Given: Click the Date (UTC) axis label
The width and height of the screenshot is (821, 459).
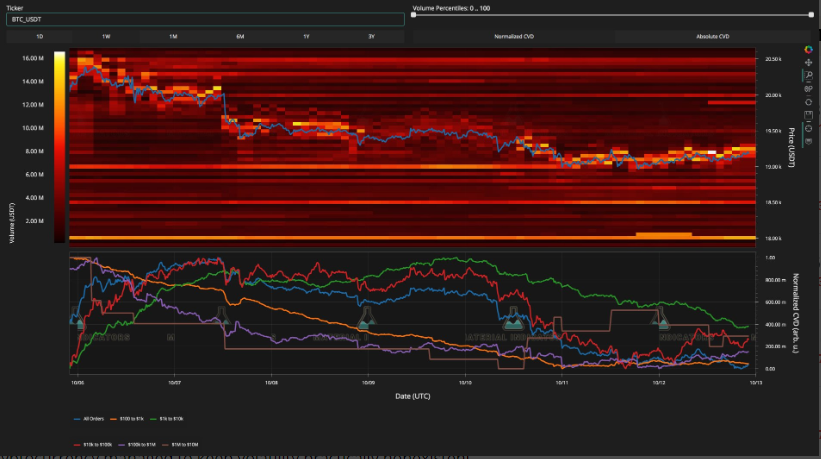Looking at the screenshot, I should (x=413, y=396).
